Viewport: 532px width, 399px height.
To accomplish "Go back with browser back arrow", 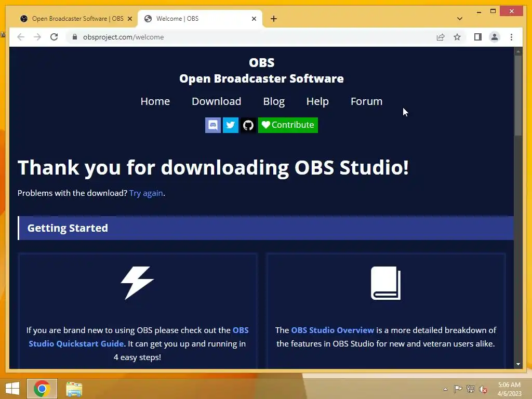I will point(21,37).
